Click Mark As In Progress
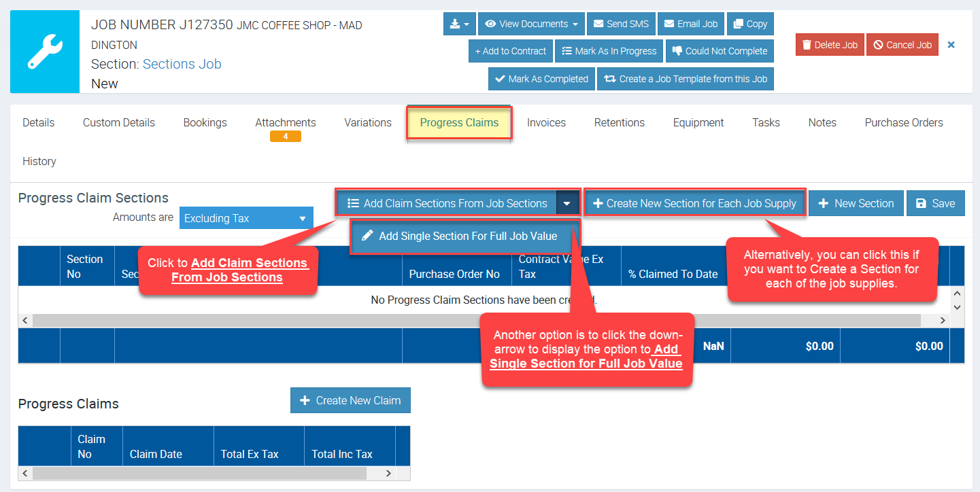The image size is (980, 492). coord(609,51)
